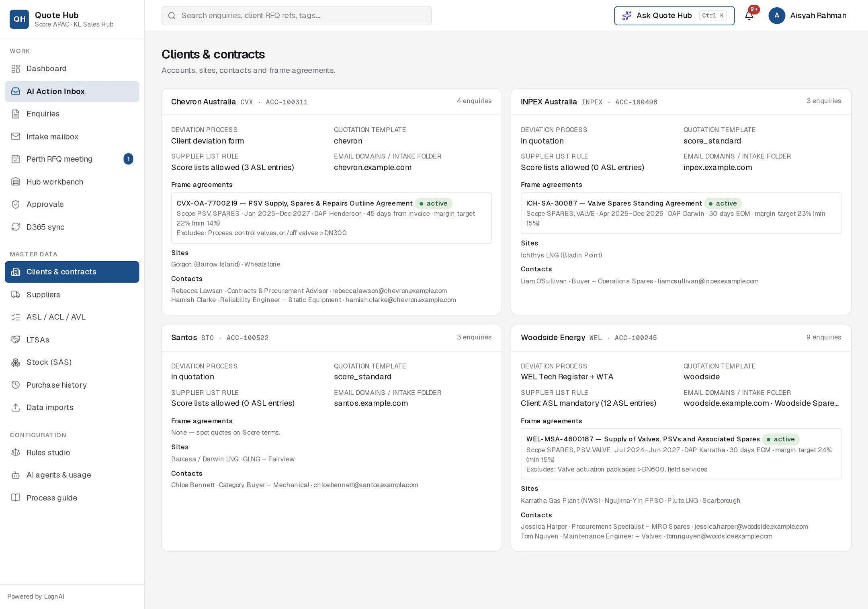This screenshot has width=868, height=609.
Task: Open frame agreement WEL-MSA-4600187
Action: (x=681, y=454)
